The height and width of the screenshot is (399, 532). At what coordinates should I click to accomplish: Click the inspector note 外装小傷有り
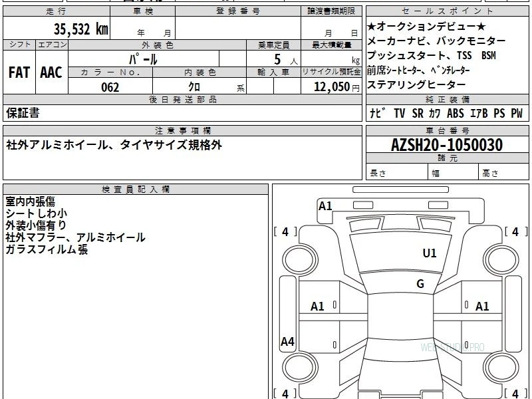point(36,225)
